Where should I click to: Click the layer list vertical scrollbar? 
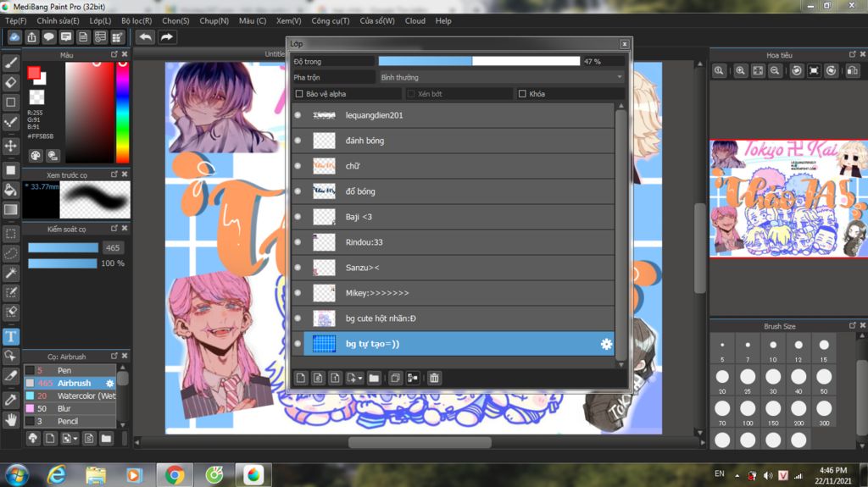[x=620, y=235]
